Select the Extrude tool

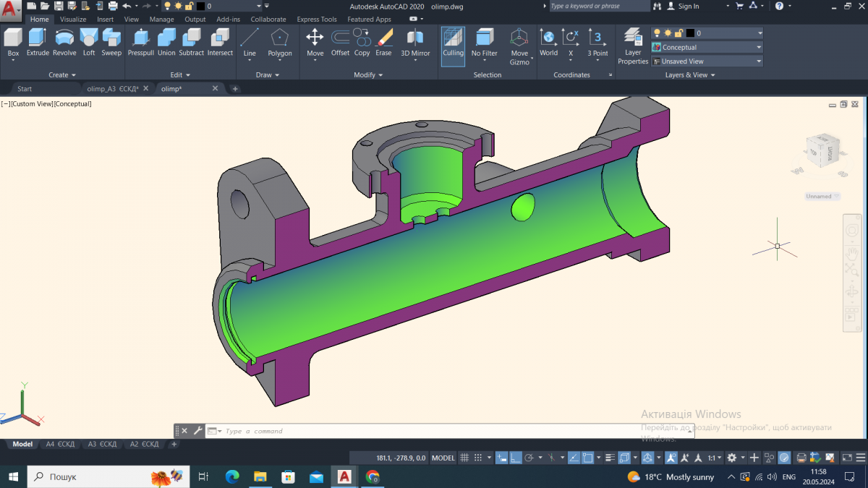pos(38,42)
